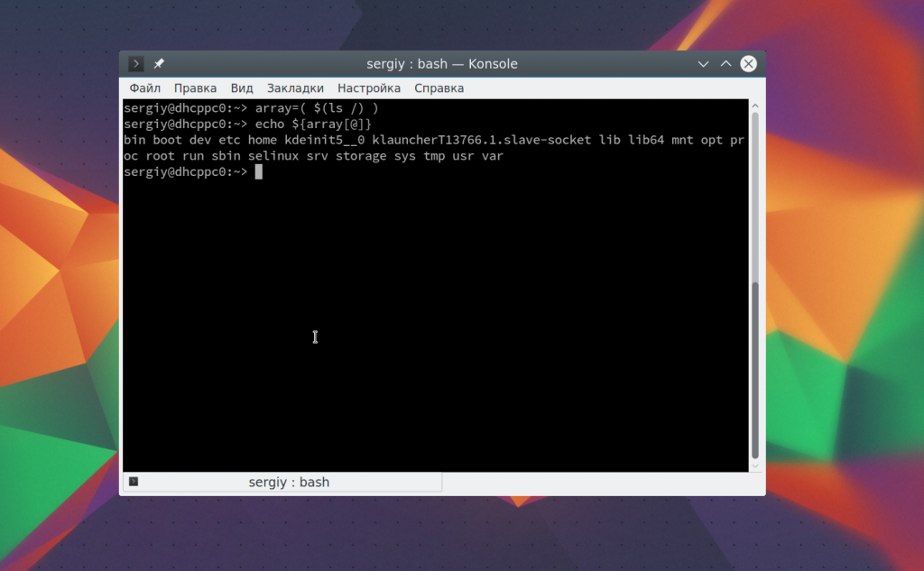Open the Вид menu
This screenshot has height=571, width=924.
coord(242,88)
